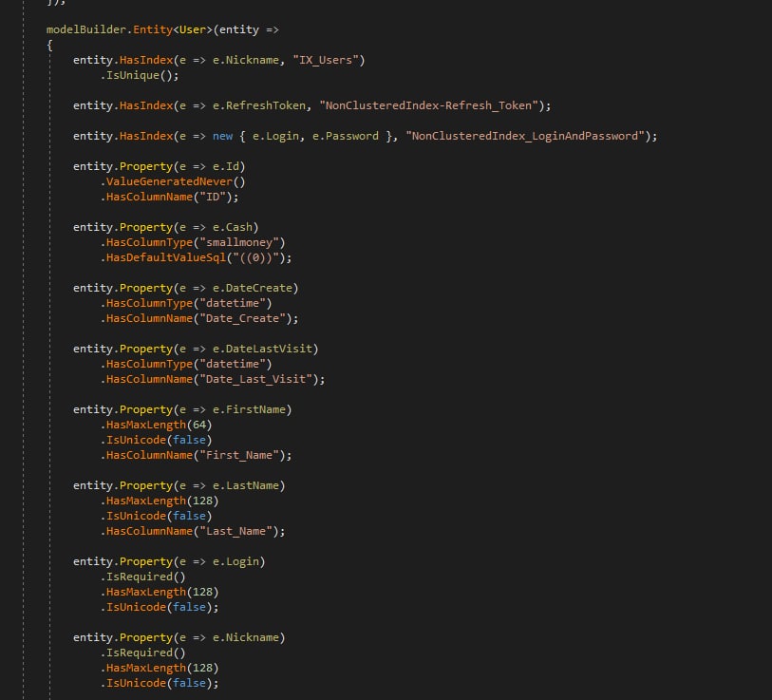
Task: Click IsUnicode(false) under the LastName property
Action: tap(156, 516)
